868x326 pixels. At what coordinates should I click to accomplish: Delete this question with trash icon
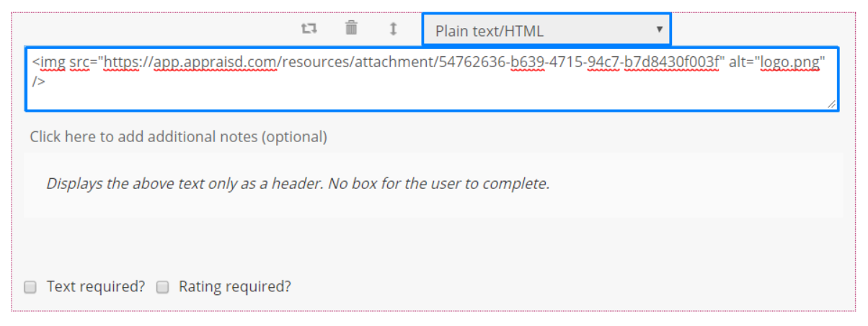pyautogui.click(x=351, y=29)
